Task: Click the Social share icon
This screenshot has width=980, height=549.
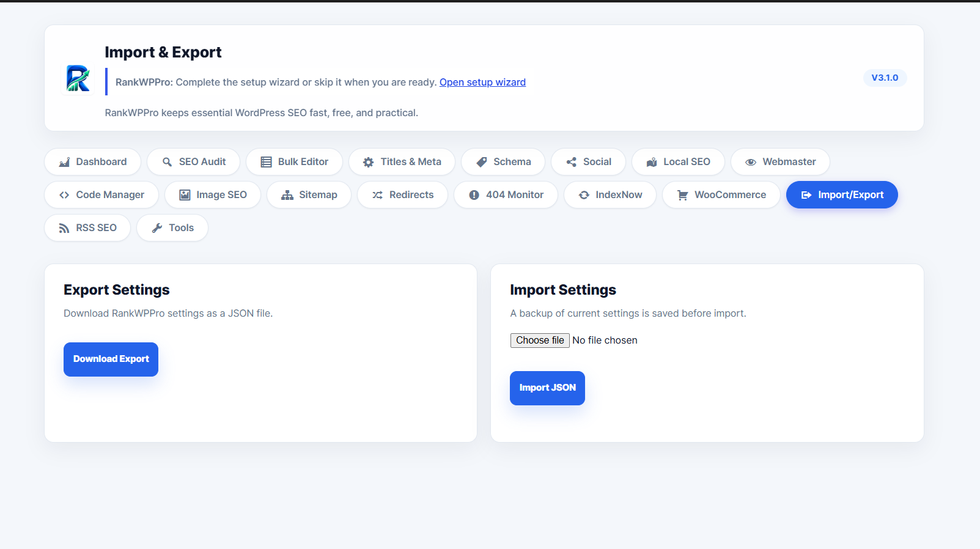Action: [x=572, y=162]
